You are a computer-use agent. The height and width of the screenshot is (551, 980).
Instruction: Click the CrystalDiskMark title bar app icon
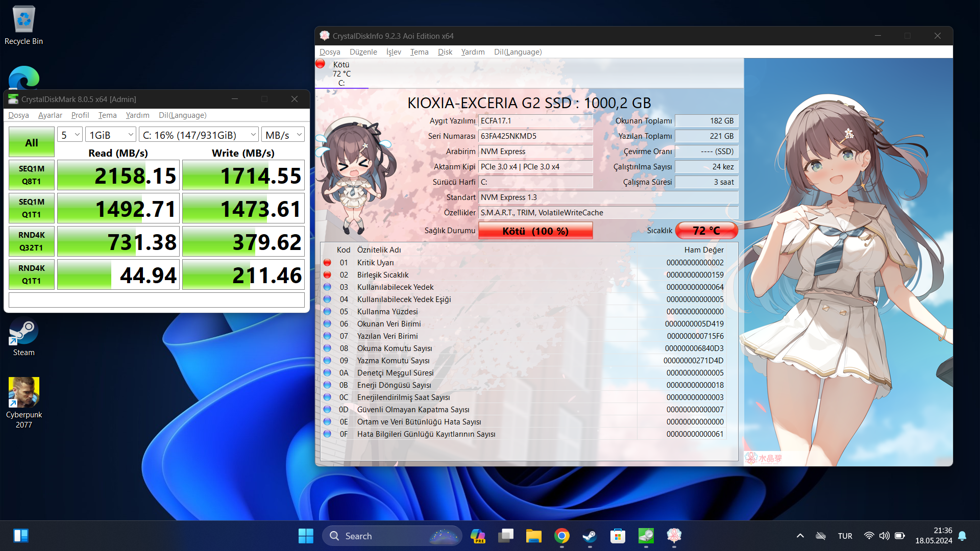(13, 99)
